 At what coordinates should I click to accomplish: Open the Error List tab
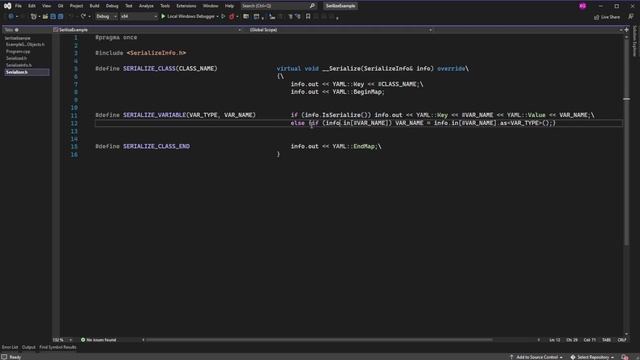pyautogui.click(x=10, y=347)
